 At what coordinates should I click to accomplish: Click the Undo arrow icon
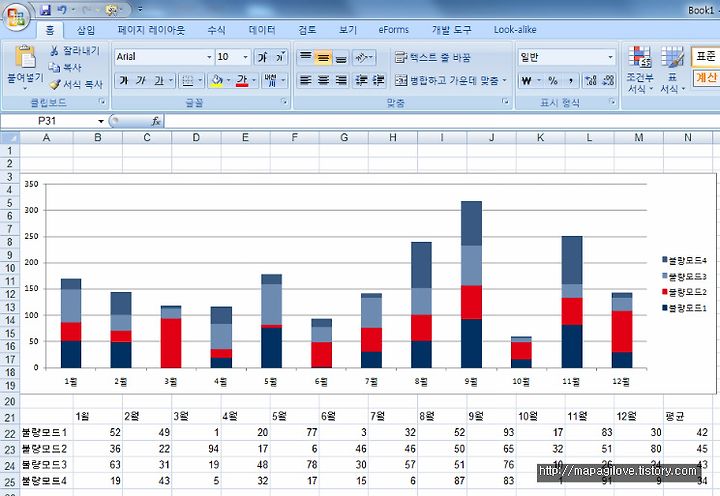tap(62, 9)
